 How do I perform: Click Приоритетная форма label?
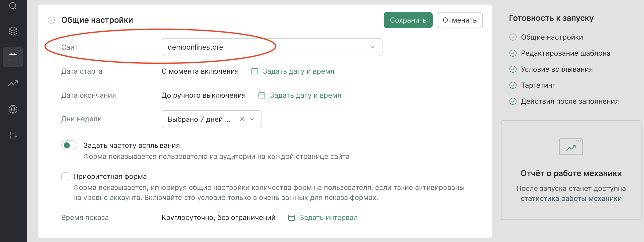(x=110, y=176)
